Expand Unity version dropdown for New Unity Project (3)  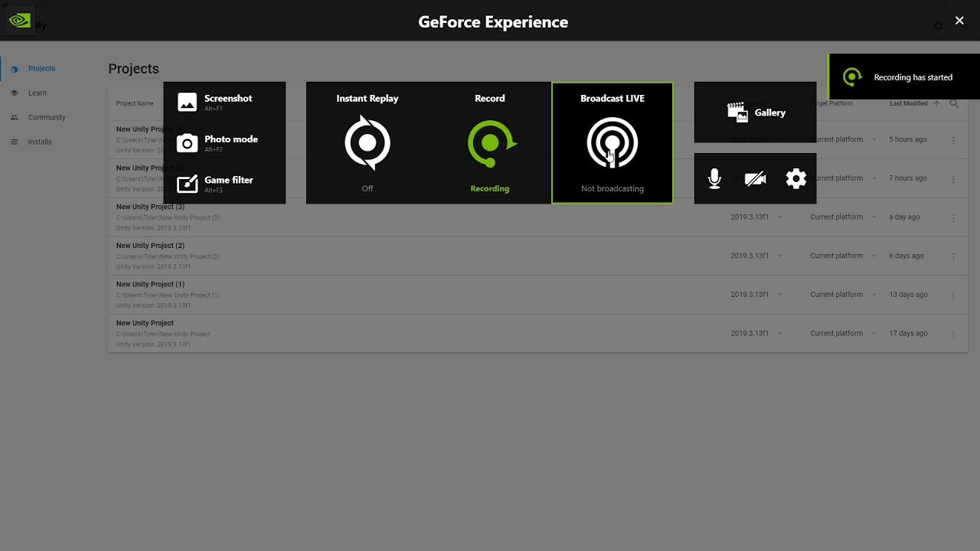pyautogui.click(x=780, y=217)
